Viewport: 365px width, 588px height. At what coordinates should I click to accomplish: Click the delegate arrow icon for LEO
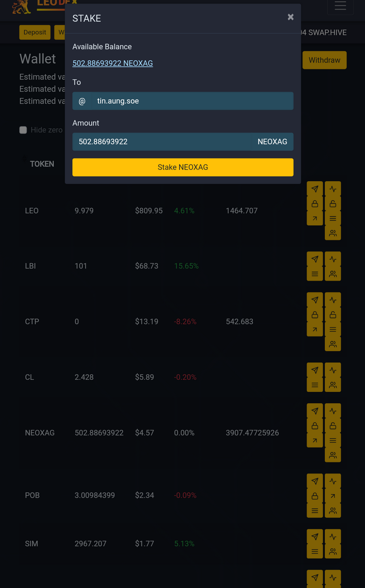pyautogui.click(x=315, y=218)
